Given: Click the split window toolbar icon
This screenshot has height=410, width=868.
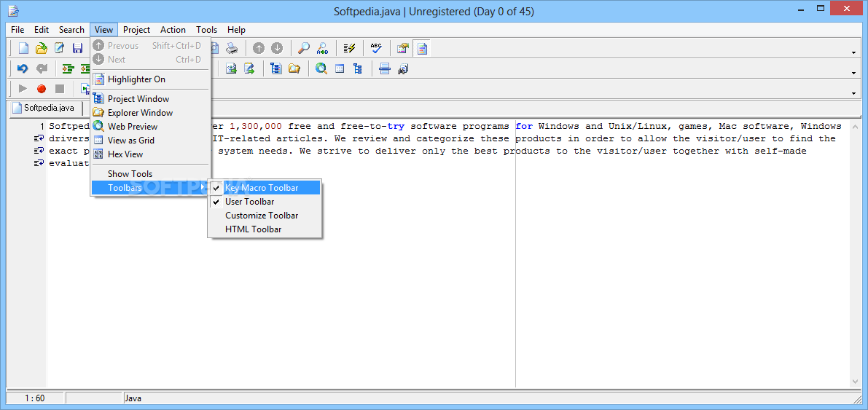Looking at the screenshot, I should pos(385,68).
